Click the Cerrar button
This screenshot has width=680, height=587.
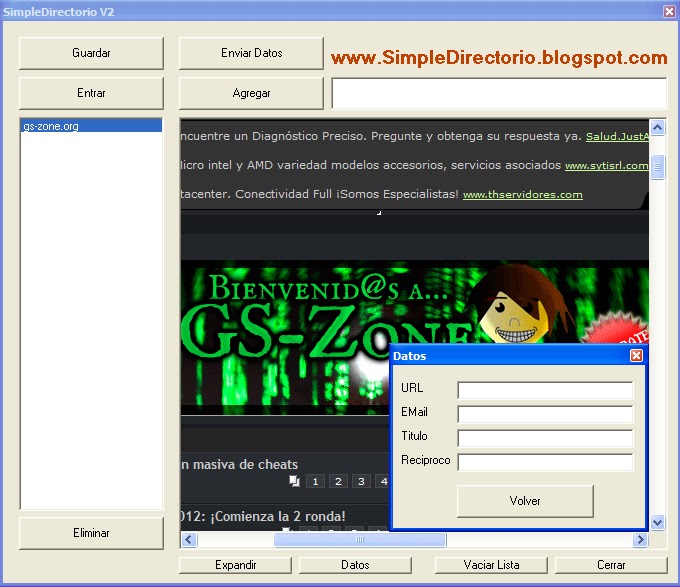[611, 565]
